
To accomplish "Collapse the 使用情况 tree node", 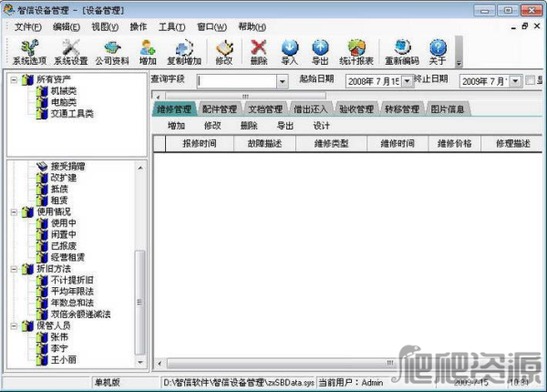I will [x=14, y=211].
